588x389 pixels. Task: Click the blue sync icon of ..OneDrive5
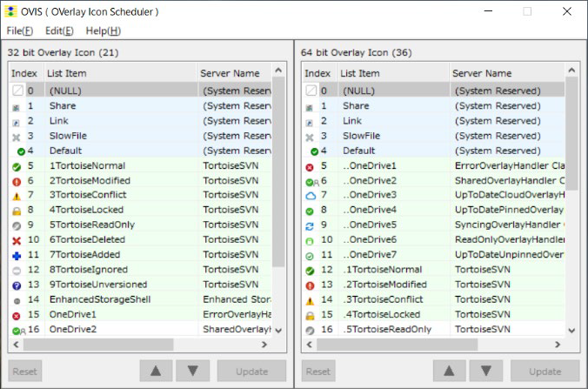tap(310, 226)
